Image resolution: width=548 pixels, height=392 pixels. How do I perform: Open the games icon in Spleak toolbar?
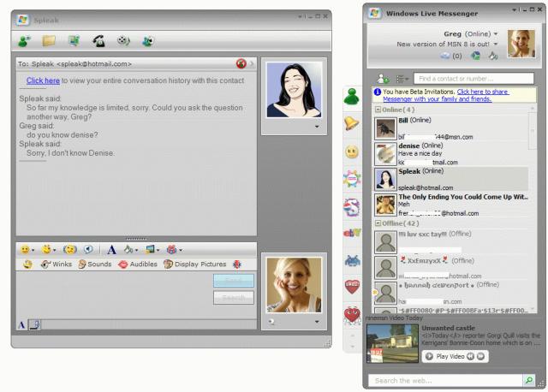point(148,41)
